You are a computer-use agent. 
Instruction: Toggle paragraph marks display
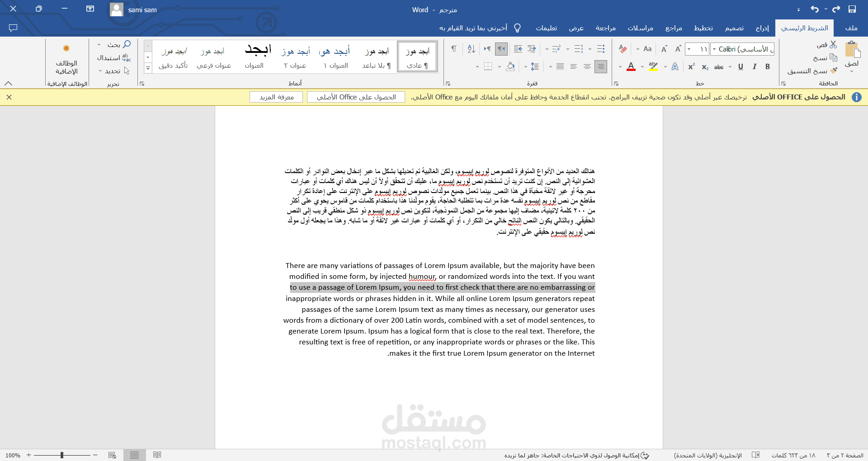[x=454, y=49]
